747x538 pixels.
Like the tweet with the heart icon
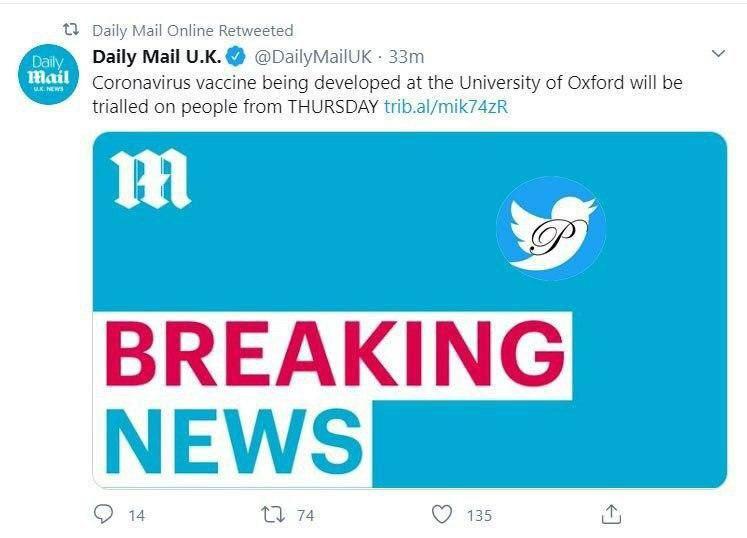pos(442,514)
